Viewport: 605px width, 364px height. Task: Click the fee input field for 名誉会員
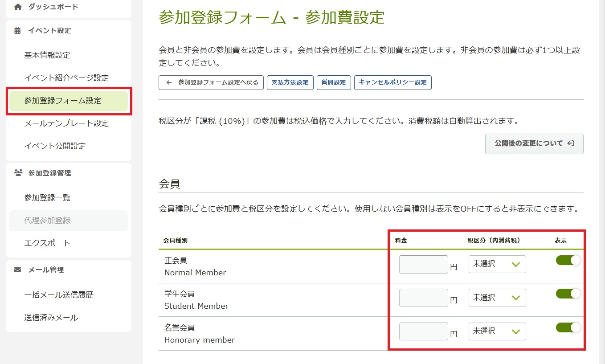(x=423, y=331)
